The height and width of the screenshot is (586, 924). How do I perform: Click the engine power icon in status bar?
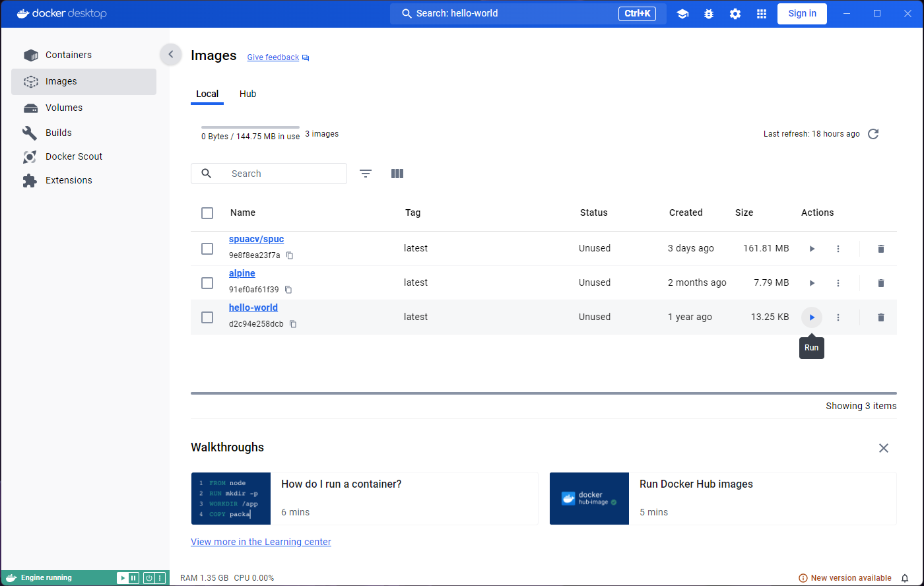point(149,578)
